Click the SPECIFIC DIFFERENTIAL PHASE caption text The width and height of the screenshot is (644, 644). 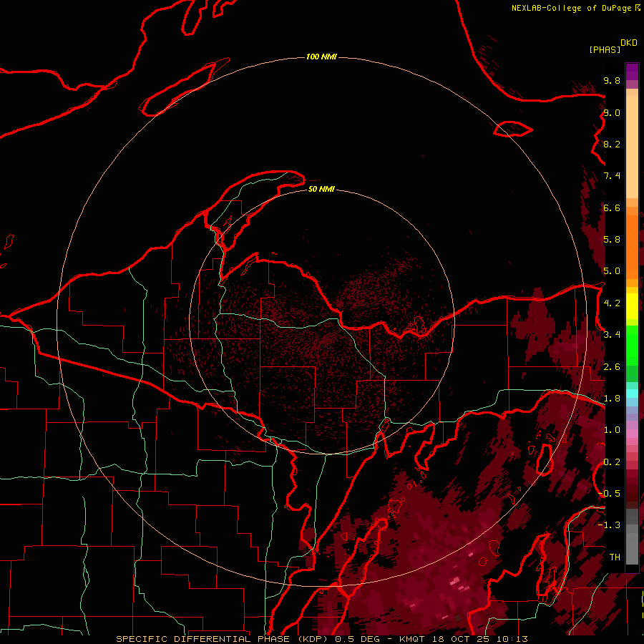click(203, 639)
